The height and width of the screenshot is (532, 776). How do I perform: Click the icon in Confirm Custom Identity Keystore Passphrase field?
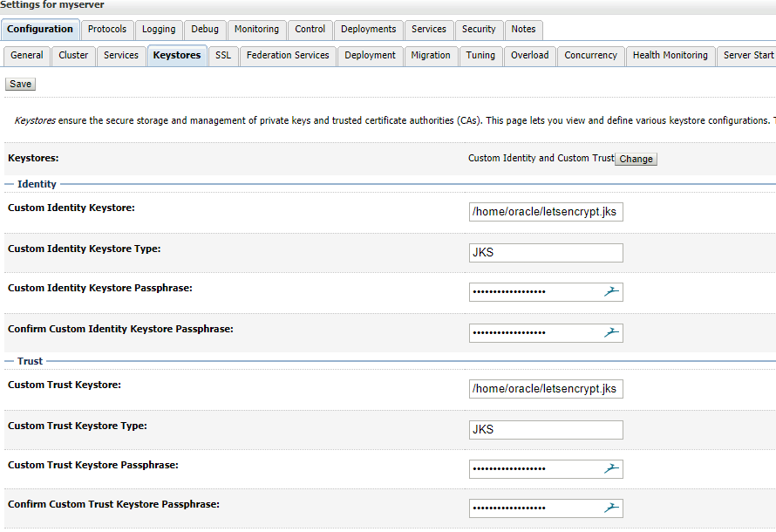pos(611,332)
